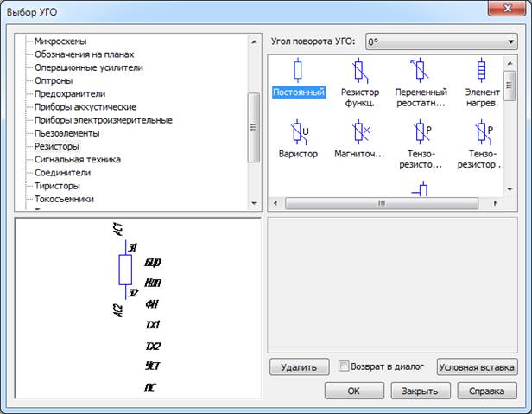The height and width of the screenshot is (414, 532).
Task: Confirm with the OK button
Action: pyautogui.click(x=354, y=391)
